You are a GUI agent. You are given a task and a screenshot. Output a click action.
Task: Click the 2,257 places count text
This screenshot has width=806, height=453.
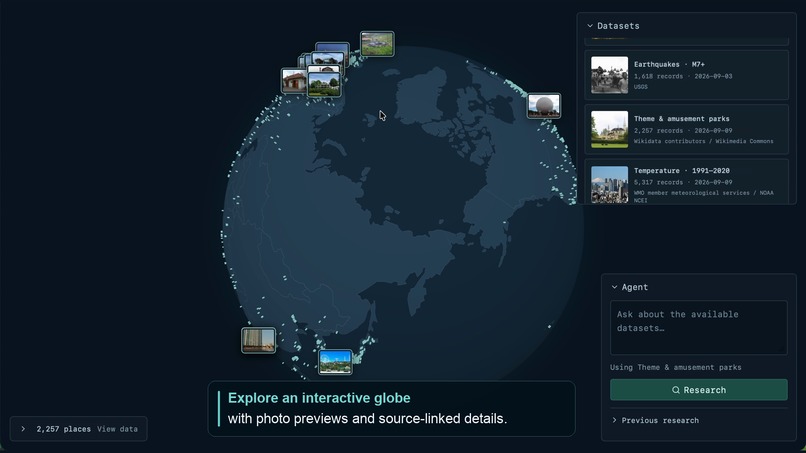point(63,429)
